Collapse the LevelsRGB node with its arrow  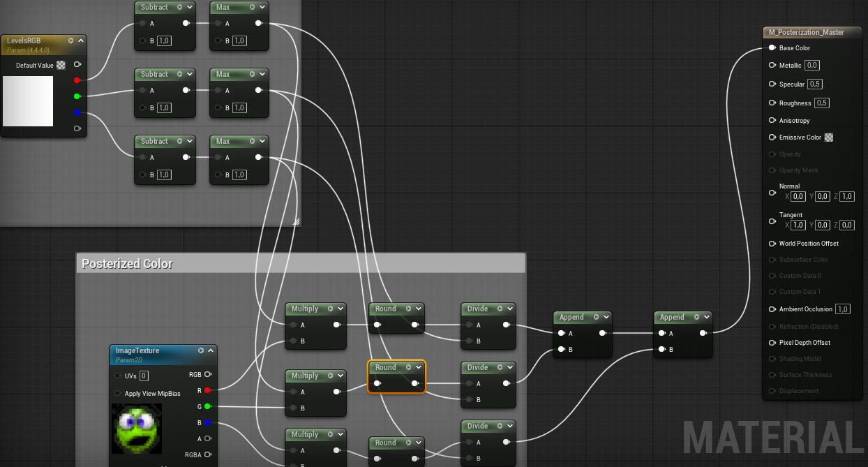(81, 40)
